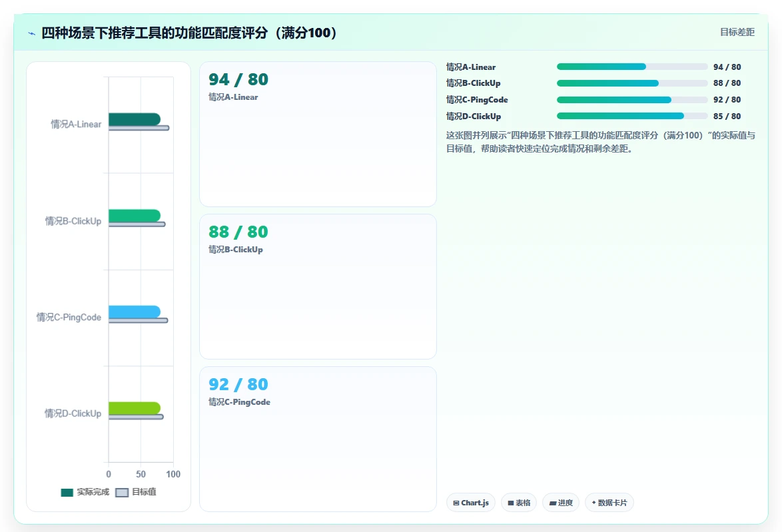Click the 数据卡片 tag
The width and height of the screenshot is (782, 532).
point(609,503)
